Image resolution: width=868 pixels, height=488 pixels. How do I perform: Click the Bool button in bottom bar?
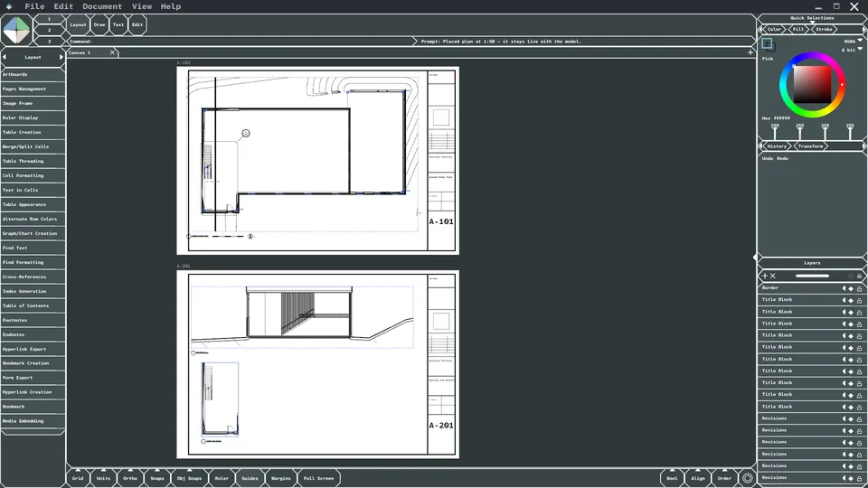pos(672,478)
